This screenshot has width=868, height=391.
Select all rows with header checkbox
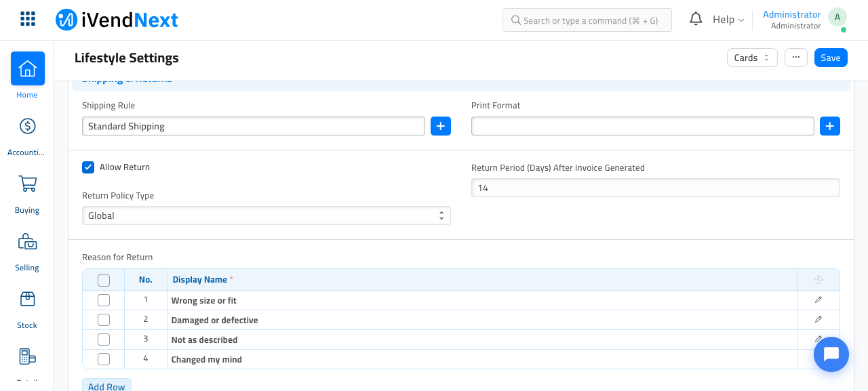104,280
